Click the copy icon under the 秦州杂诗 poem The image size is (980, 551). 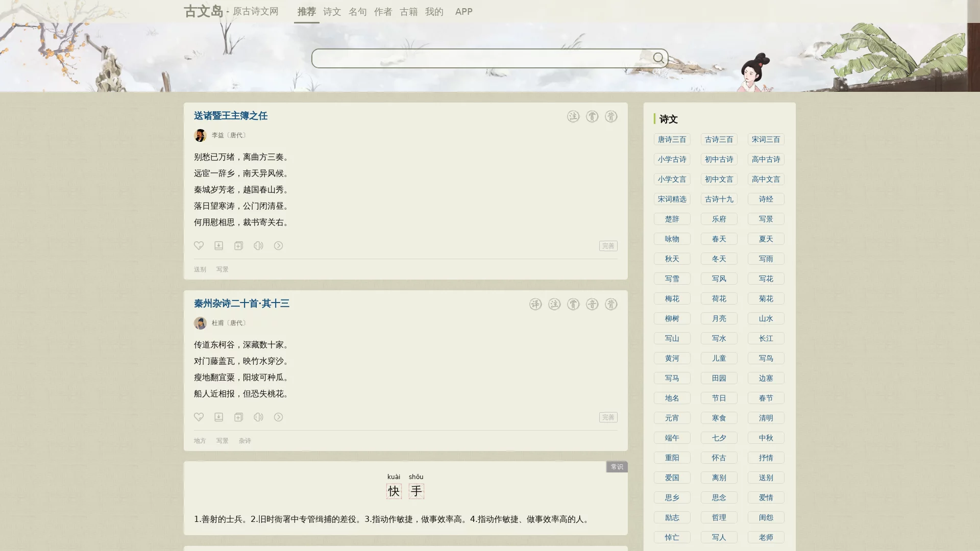pos(238,417)
